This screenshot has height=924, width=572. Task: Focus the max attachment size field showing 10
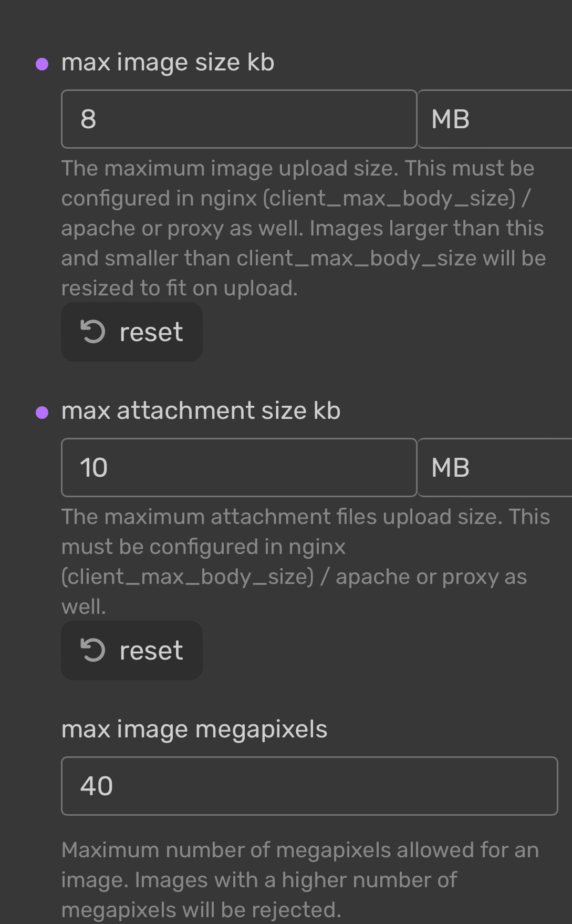[239, 467]
